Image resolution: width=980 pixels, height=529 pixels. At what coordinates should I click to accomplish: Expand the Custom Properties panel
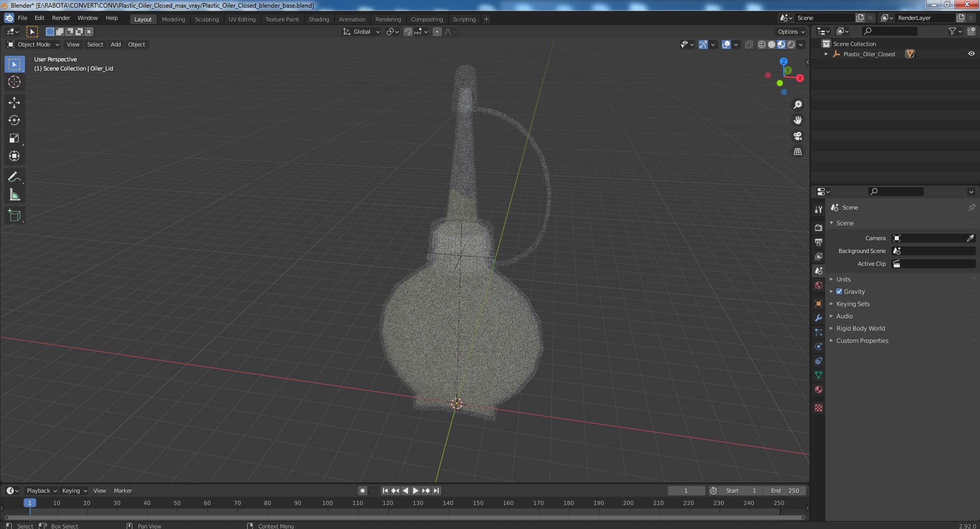[x=862, y=340]
